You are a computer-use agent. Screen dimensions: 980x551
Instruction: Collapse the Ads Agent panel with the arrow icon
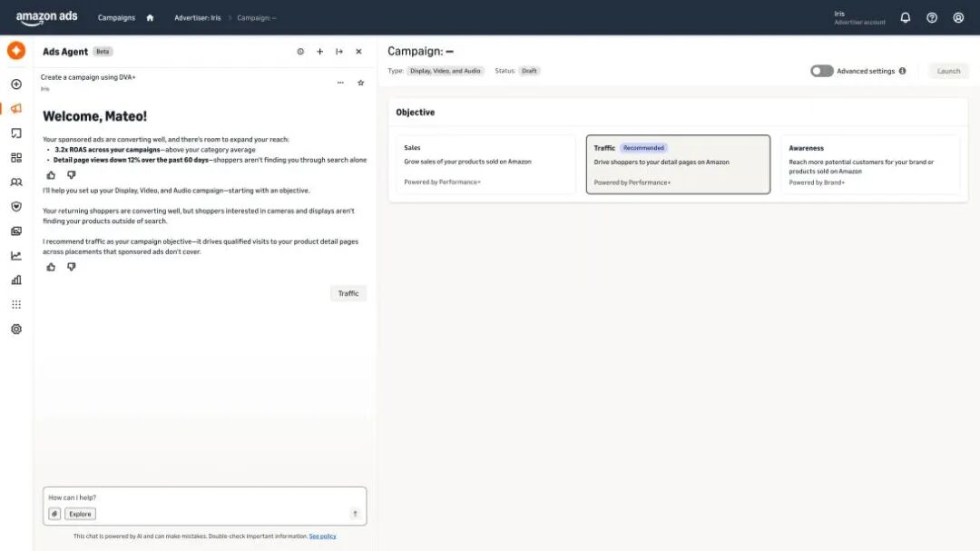(x=339, y=51)
